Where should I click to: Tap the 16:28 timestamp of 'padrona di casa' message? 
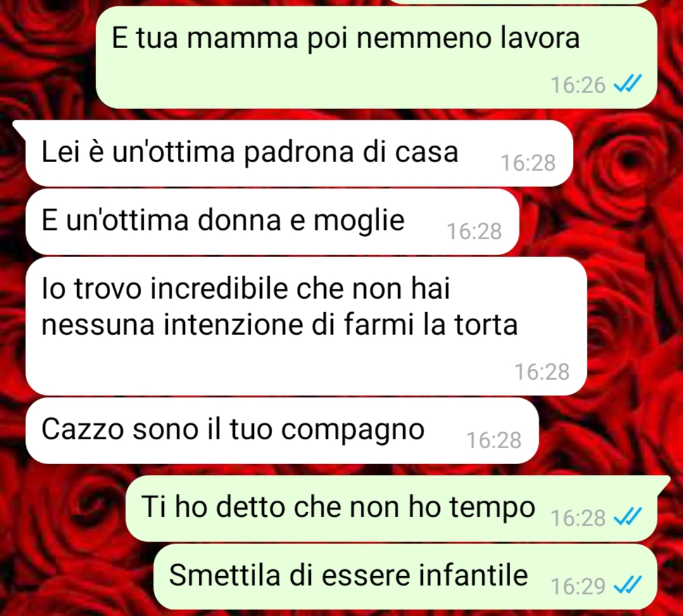pos(528,163)
